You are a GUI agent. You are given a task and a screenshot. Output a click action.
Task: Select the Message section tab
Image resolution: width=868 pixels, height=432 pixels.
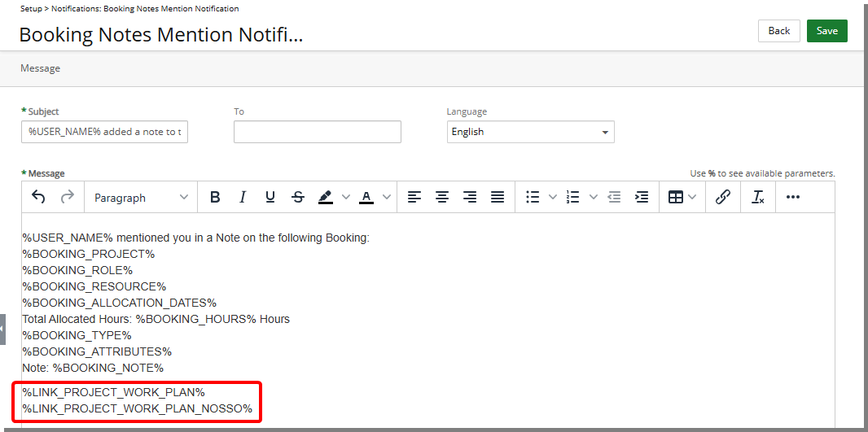41,68
